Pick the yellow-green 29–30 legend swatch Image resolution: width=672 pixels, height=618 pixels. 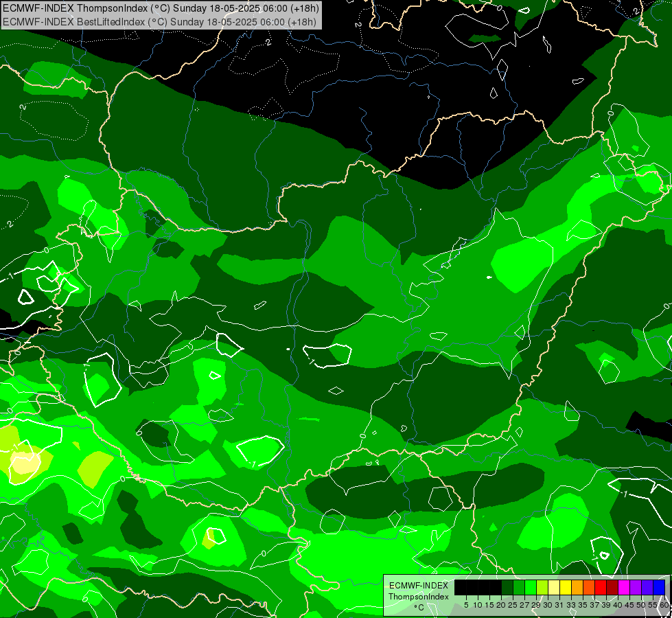coord(542,587)
